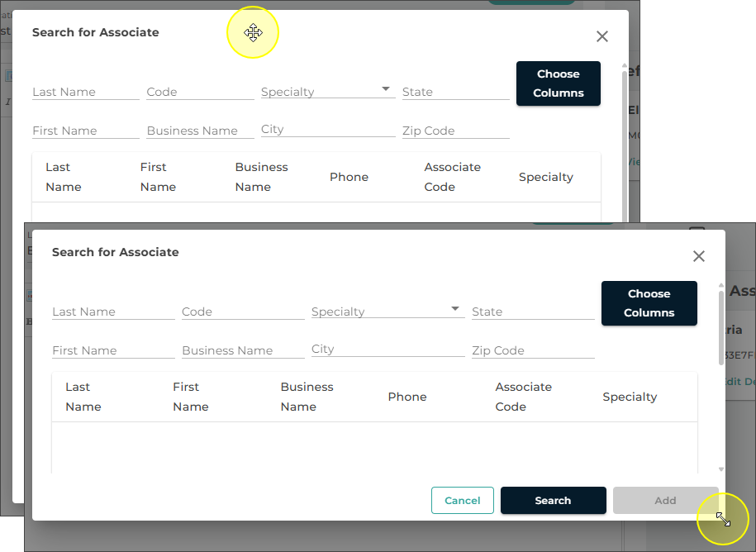The width and height of the screenshot is (756, 552).
Task: Click Associate Code column header in upper table
Action: point(452,177)
